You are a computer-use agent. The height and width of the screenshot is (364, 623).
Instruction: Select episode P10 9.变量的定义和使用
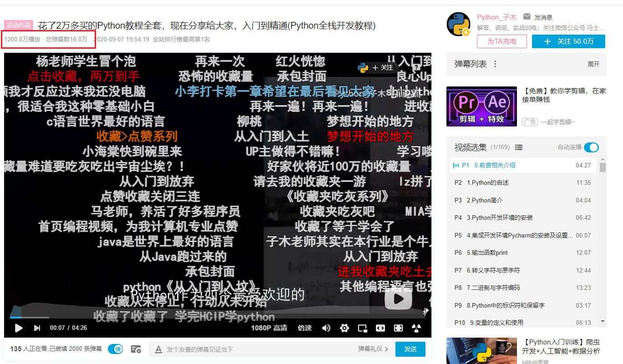pos(523,323)
